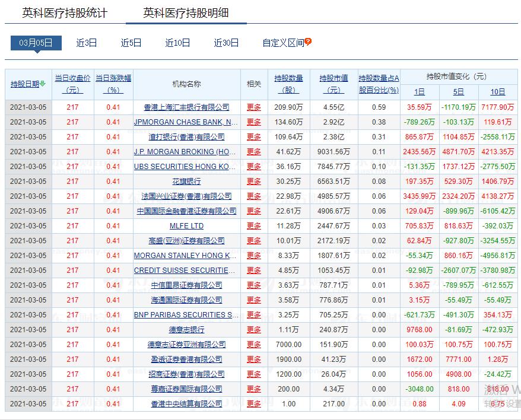
Task: Open 盈透证券香港有限公司 link
Action: [186, 359]
